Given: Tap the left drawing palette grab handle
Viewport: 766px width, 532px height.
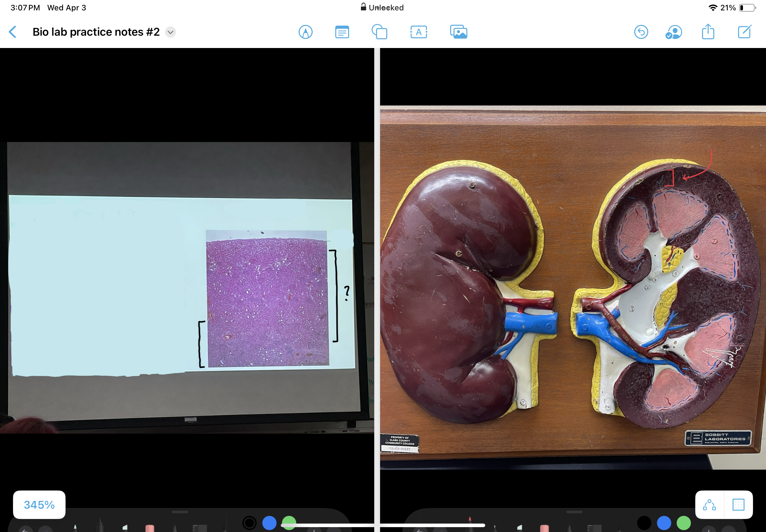Looking at the screenshot, I should (180, 512).
